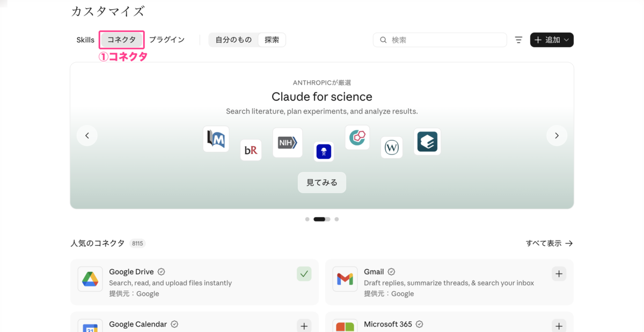Add the Microsoft 365 connector
644x332 pixels.
[x=559, y=326]
